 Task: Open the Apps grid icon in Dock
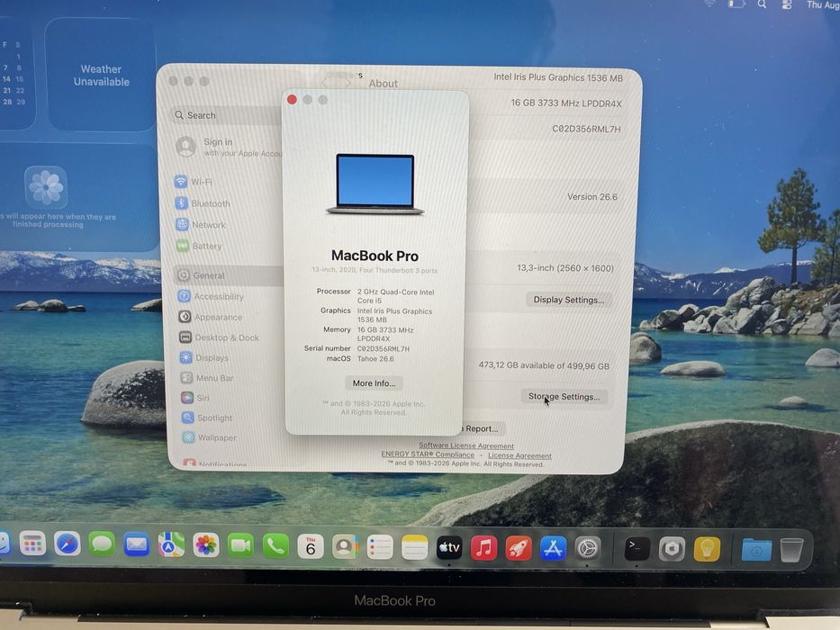point(32,544)
